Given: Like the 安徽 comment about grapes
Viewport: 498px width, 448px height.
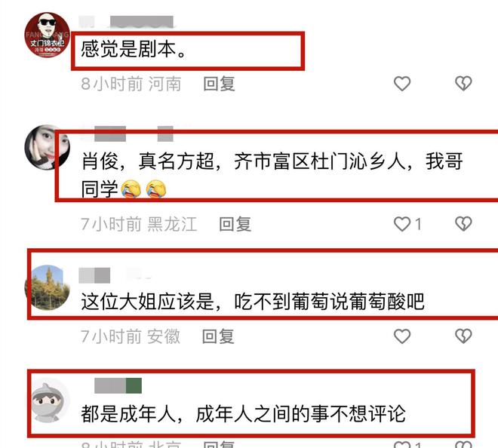Looking at the screenshot, I should click(402, 336).
